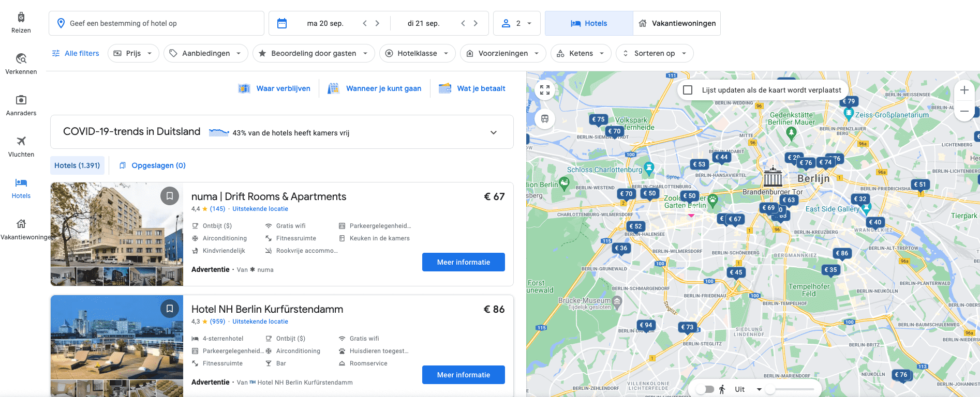Screen dimensions: 980x397
Task: Open (145) reviews for numa hotel
Action: pos(217,209)
